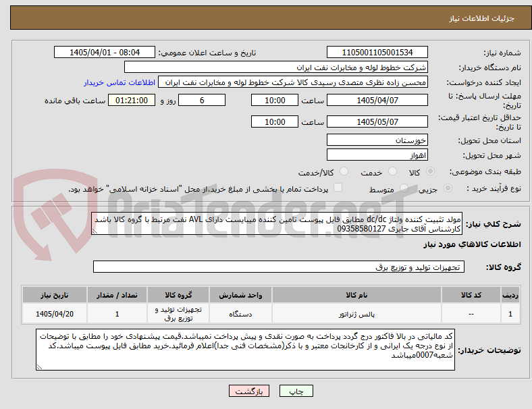This screenshot has height=409, width=532.
Task: Click the طبقه بندی موضوعی label
Action: (x=485, y=172)
